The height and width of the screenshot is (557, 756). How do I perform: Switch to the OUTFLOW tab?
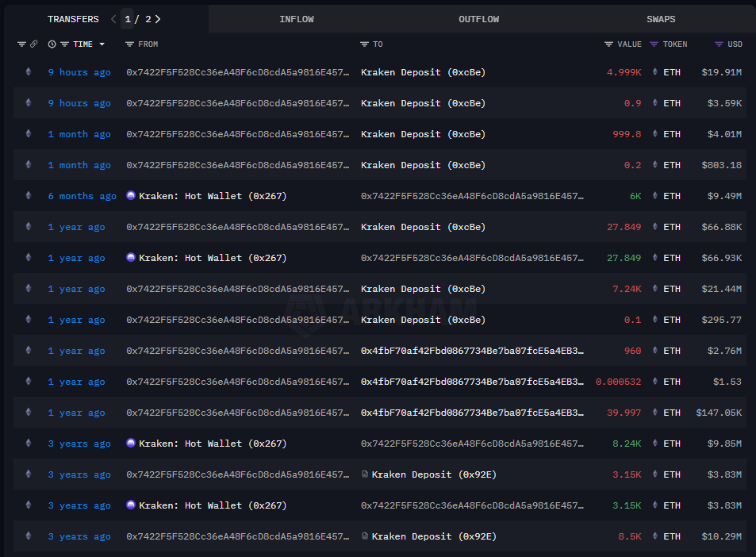tap(478, 19)
